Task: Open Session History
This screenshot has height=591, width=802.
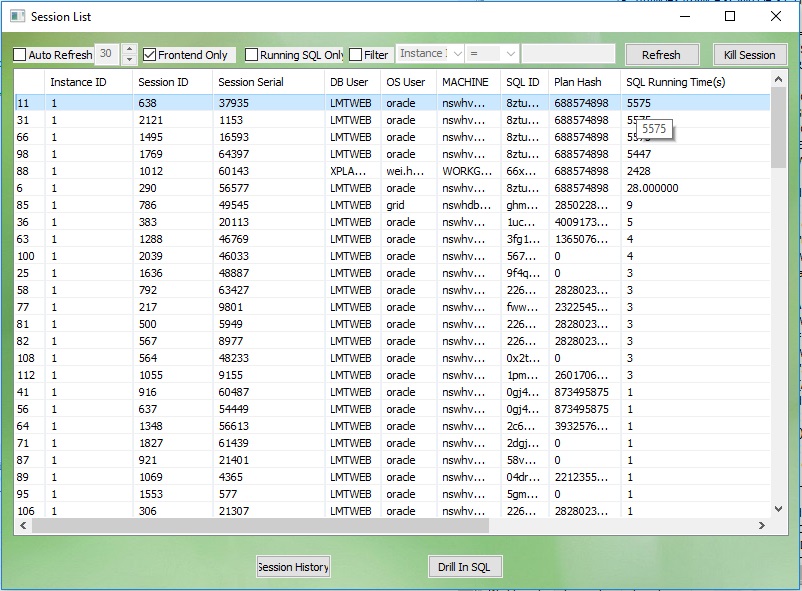Action: click(x=293, y=567)
